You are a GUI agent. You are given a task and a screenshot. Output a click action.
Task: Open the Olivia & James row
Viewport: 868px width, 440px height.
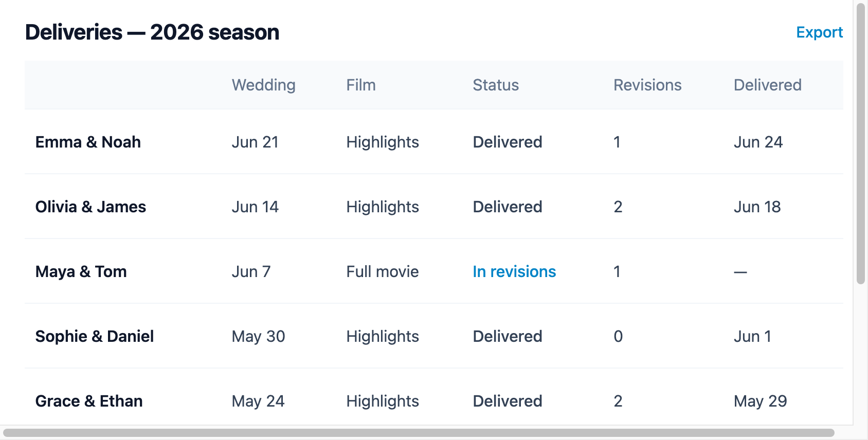click(434, 207)
